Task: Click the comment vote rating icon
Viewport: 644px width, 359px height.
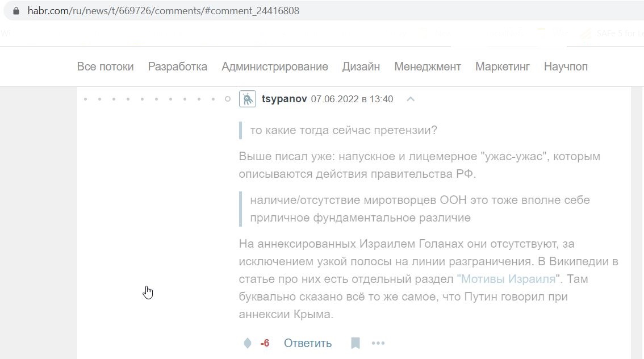Action: click(x=248, y=343)
